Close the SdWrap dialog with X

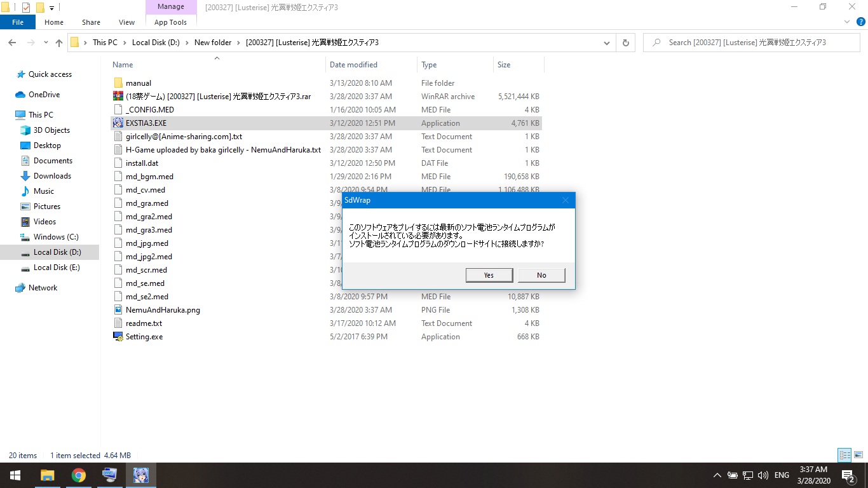566,200
